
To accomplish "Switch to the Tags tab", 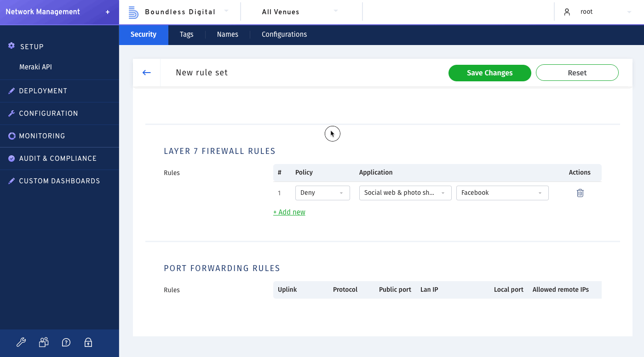I will tap(186, 34).
